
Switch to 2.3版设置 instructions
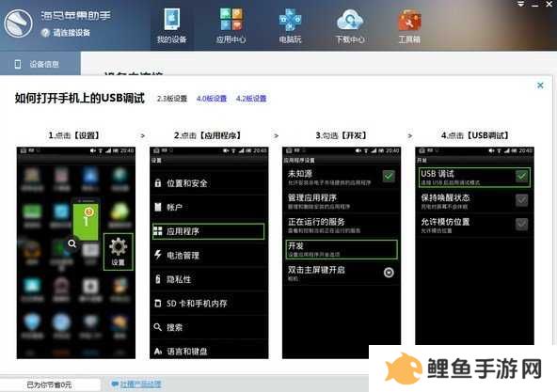click(172, 99)
